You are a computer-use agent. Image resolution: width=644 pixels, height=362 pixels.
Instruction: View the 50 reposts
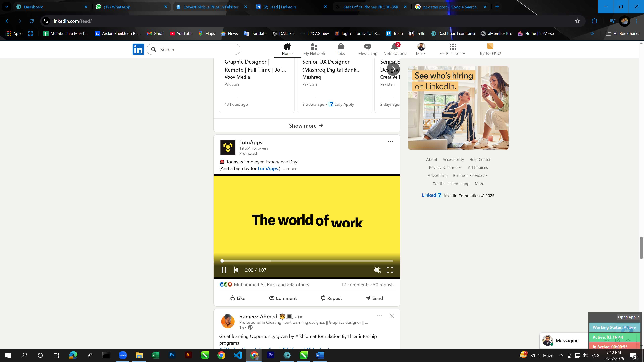click(384, 285)
